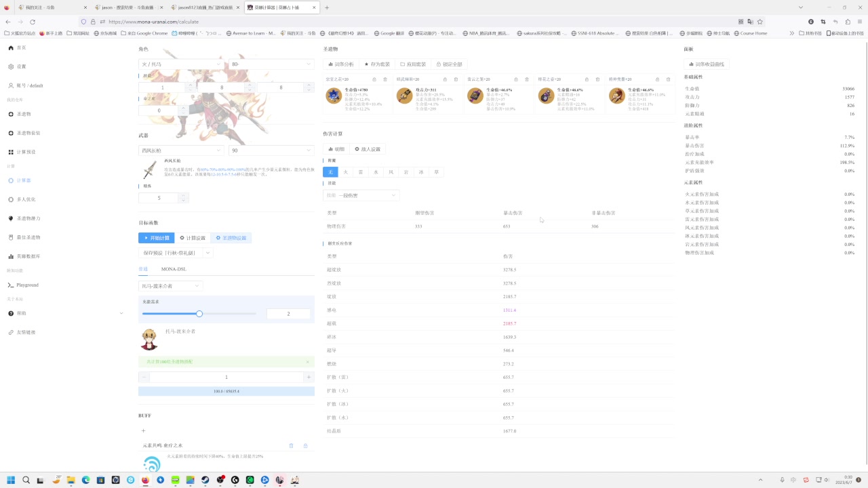Viewport: 868px width, 488px height.
Task: Click 存为套装 save as set
Action: point(377,64)
